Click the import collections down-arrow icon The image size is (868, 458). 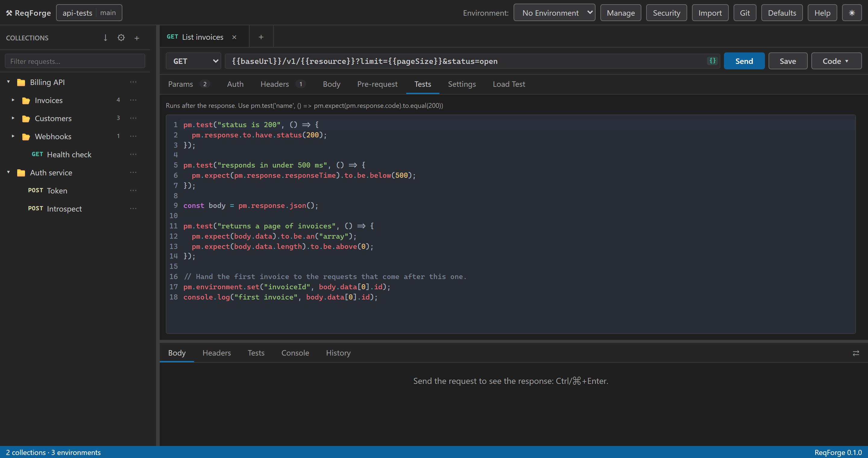pos(105,38)
